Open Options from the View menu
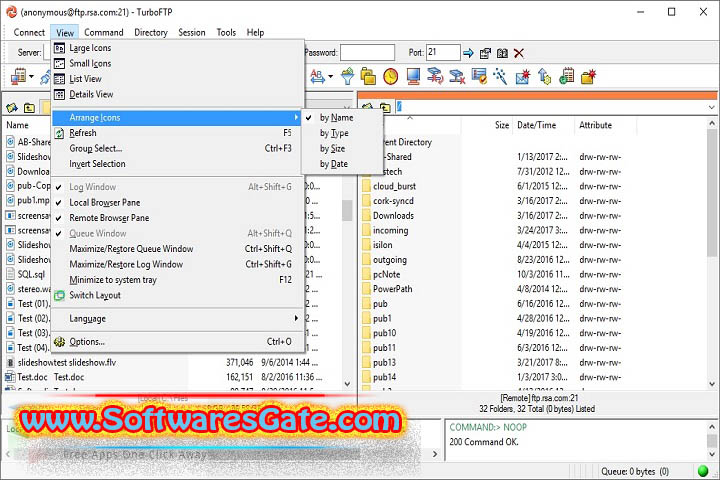 coord(177,342)
